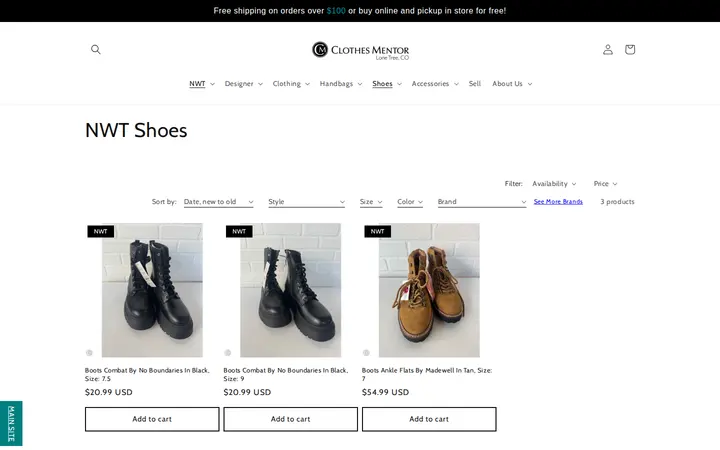The height and width of the screenshot is (450, 720).
Task: Click the See More Brands link
Action: [558, 202]
